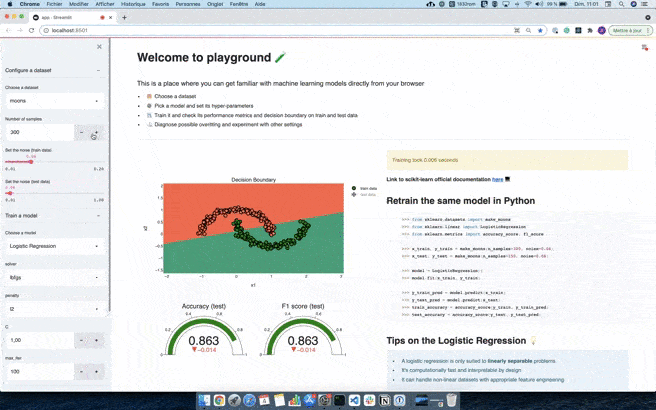Close the Streamlit sidebar with the X icon

pos(99,47)
